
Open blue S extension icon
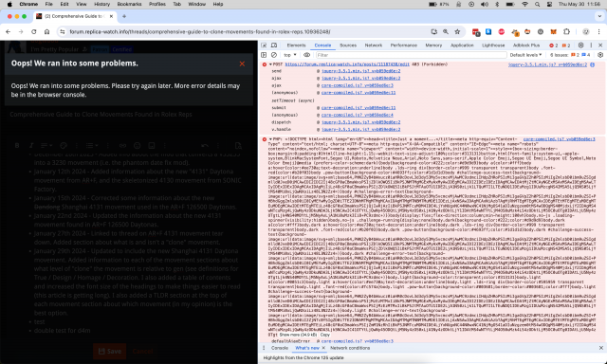pos(488,31)
